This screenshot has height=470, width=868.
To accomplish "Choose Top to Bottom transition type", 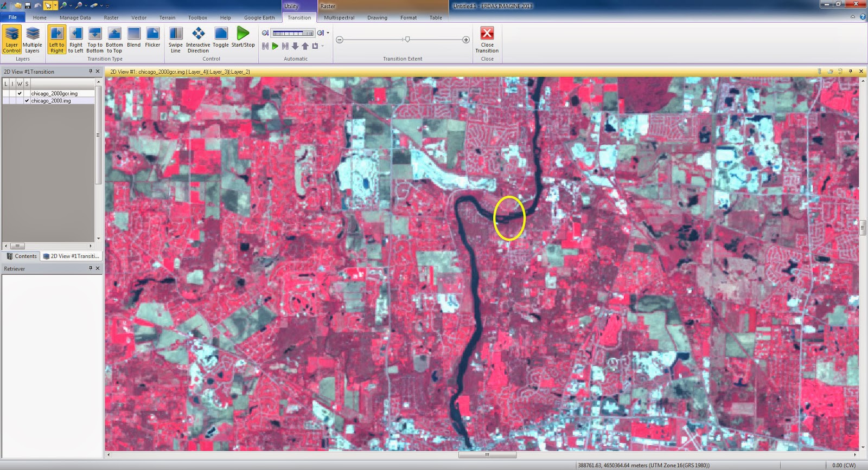I will [94, 40].
